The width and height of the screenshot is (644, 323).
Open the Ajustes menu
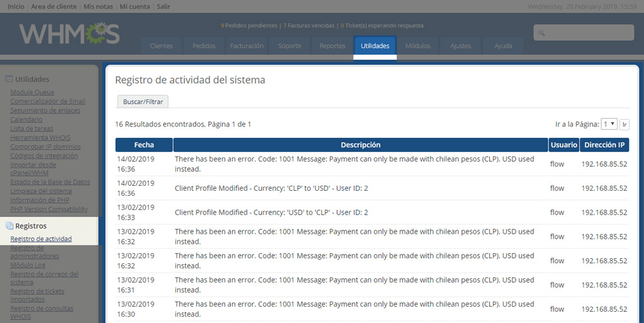[460, 45]
